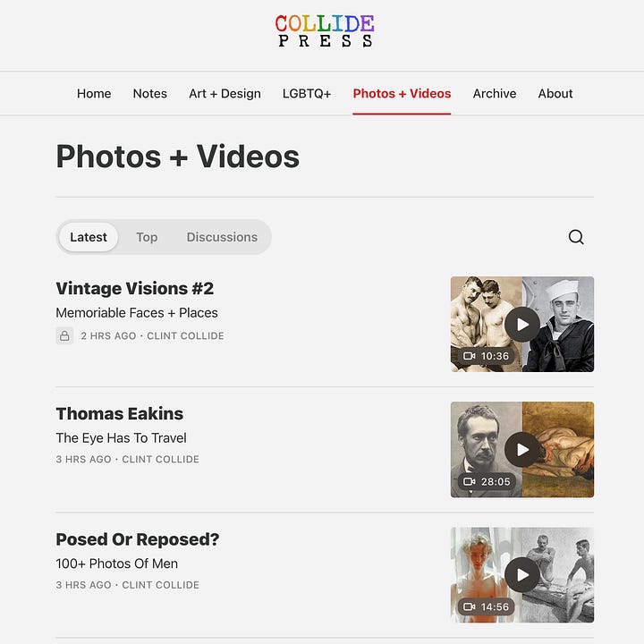Switch to the Top filter tab
The image size is (644, 644).
[x=147, y=237]
